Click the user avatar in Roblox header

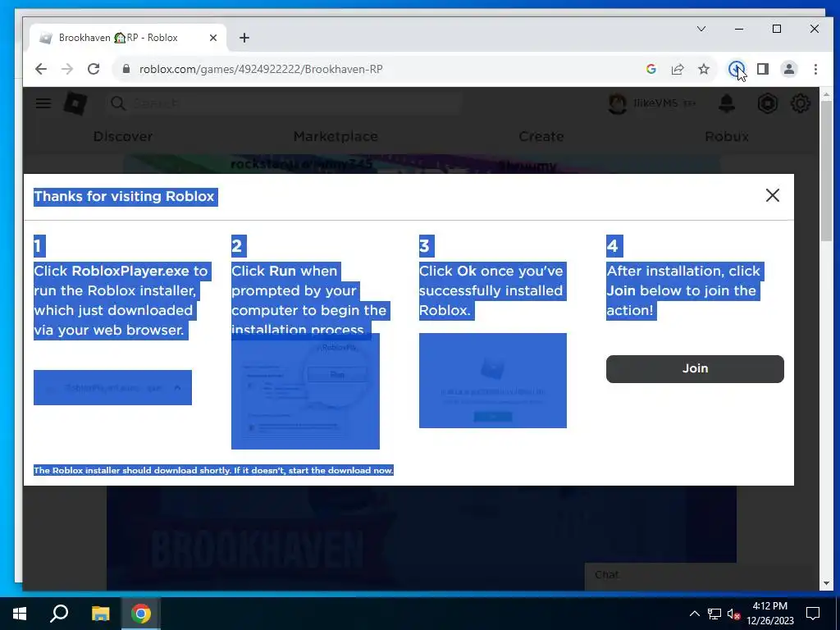point(617,103)
